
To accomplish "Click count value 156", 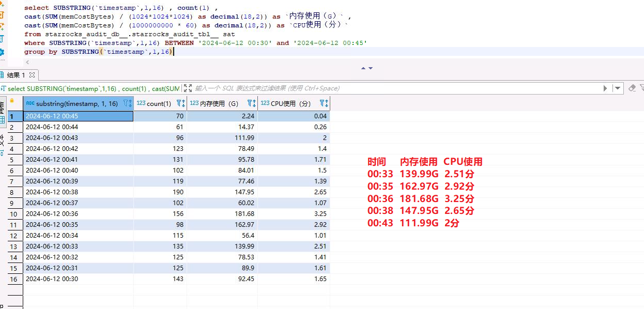I will (160, 214).
